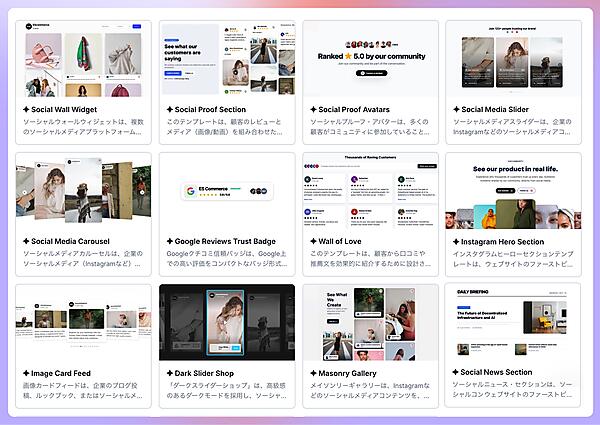Open the Social News Section preview thumbnail
Screen dimensions: 600x425
point(513,322)
